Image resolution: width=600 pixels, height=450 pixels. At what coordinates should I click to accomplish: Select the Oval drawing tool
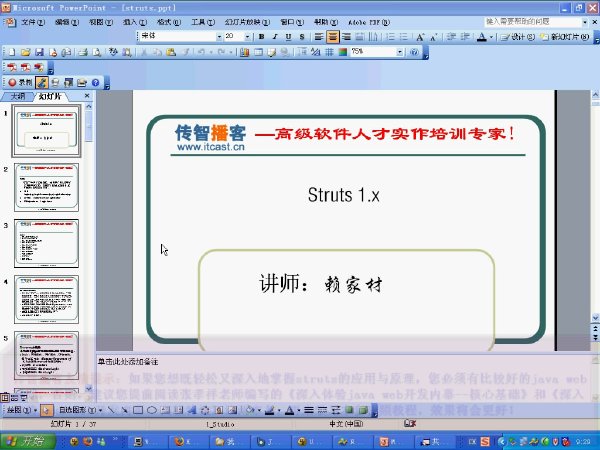pyautogui.click(x=152, y=410)
